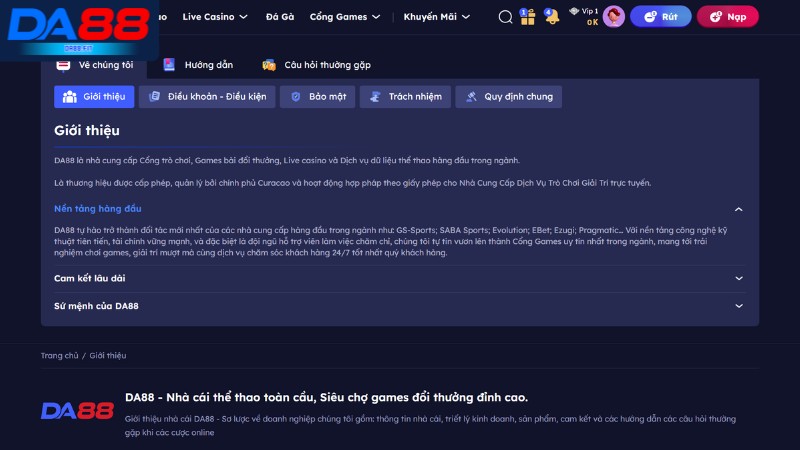Collapse the Nền tảng hàng đầu section chevron
Image resolution: width=800 pixels, height=450 pixels.
[738, 209]
